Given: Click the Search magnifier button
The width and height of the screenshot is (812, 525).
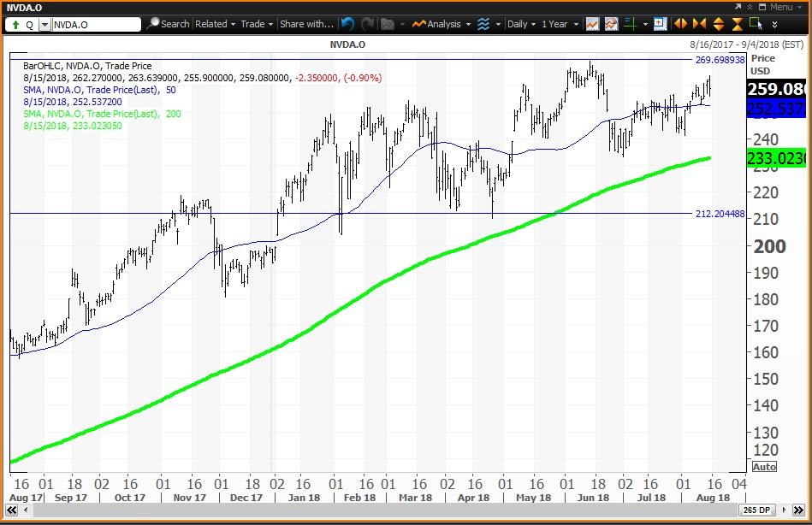Looking at the screenshot, I should pyautogui.click(x=168, y=24).
